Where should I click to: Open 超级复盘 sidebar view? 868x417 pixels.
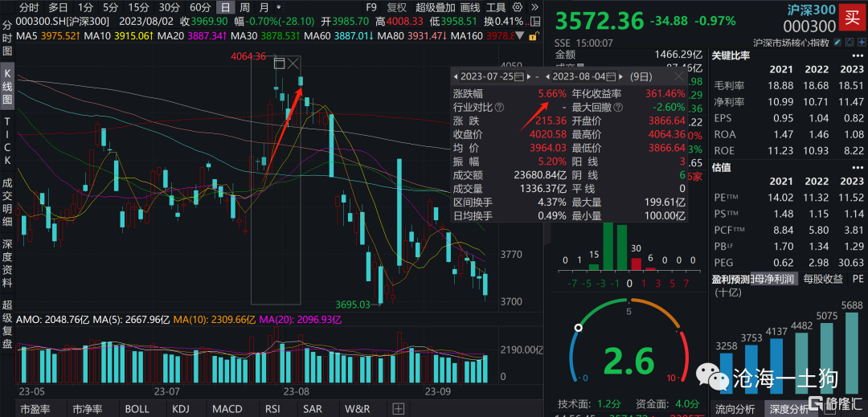[8, 325]
